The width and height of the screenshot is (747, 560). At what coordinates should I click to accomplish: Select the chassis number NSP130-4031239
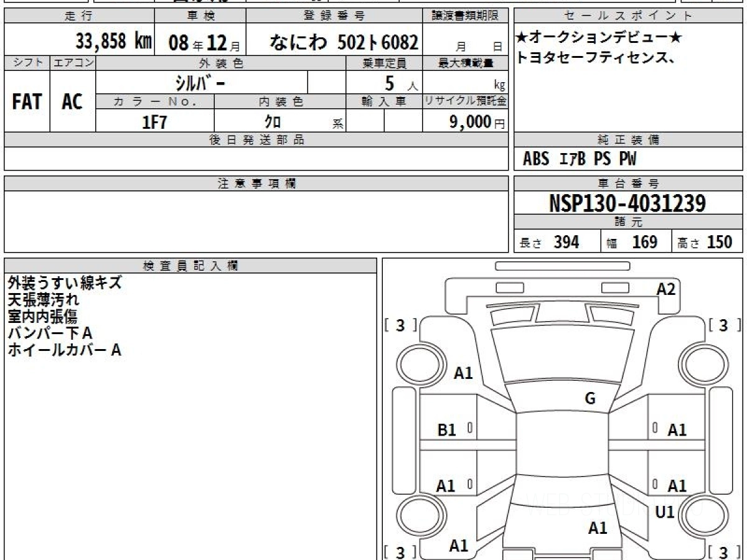[x=627, y=203]
